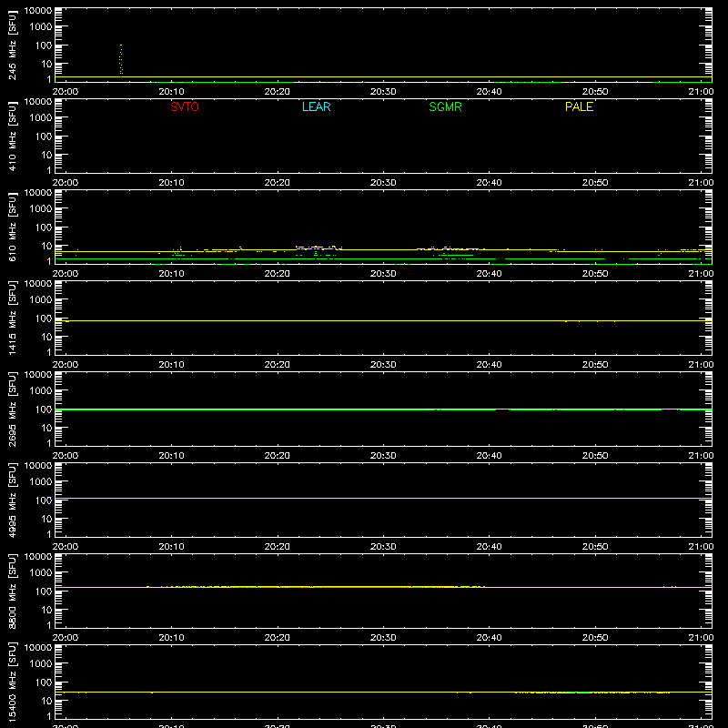Viewport: 728px width, 728px height.
Task: Click 20:10 tick label under 2695 MHz plot
Action: [171, 456]
